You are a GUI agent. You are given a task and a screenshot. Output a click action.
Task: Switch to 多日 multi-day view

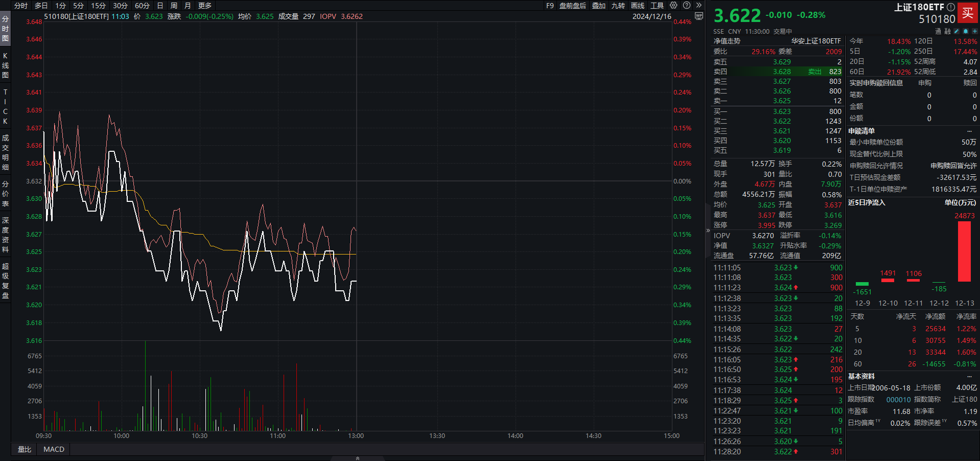(x=41, y=6)
